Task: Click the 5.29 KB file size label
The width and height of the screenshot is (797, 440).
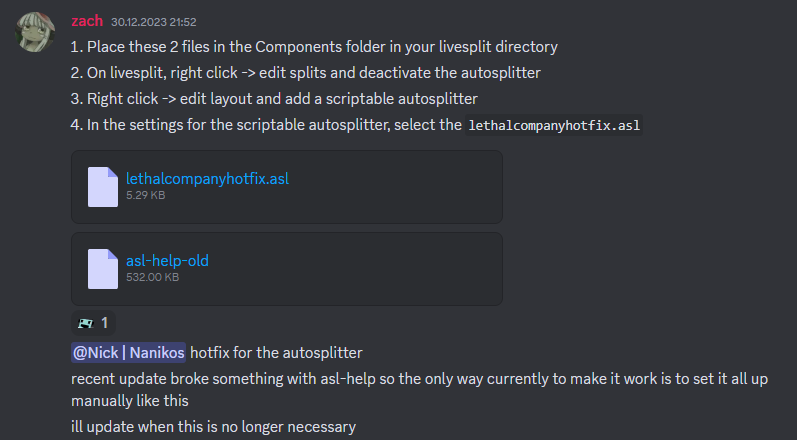Action: pos(145,195)
